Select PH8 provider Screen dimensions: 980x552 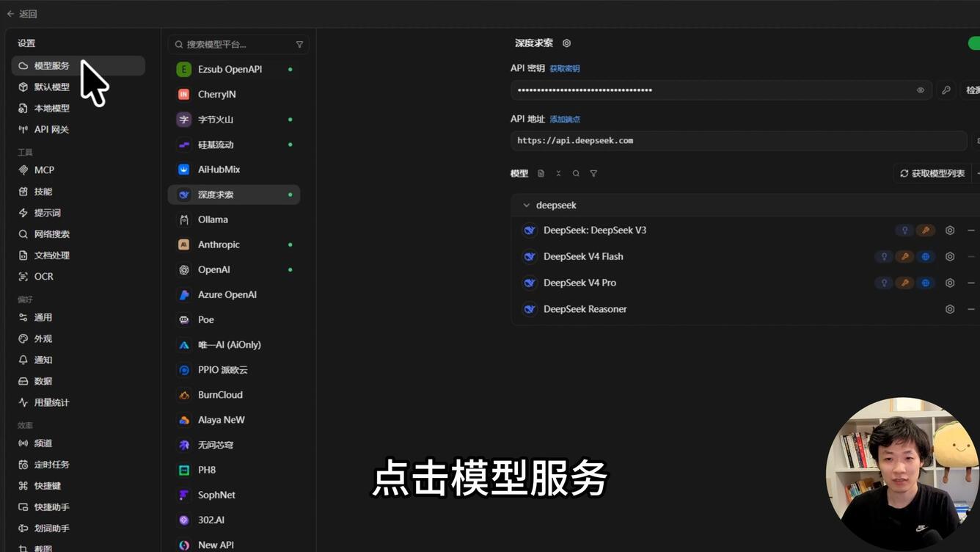pos(234,470)
